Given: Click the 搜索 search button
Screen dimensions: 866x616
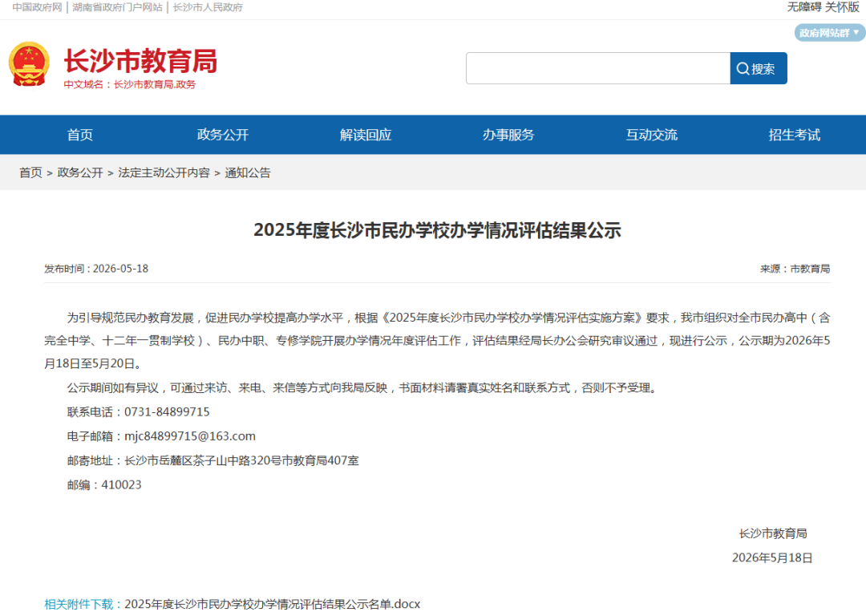Looking at the screenshot, I should 759,68.
